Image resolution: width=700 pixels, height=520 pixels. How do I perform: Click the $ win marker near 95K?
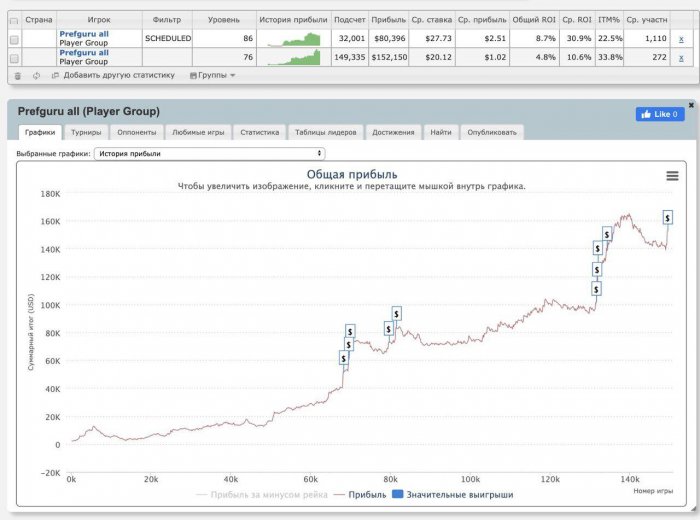[396, 314]
